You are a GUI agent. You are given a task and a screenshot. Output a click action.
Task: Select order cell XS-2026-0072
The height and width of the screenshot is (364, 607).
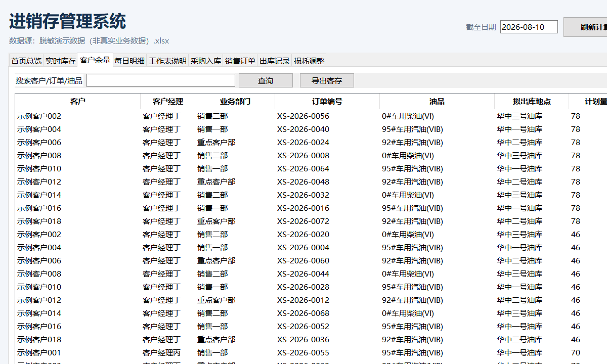point(303,221)
